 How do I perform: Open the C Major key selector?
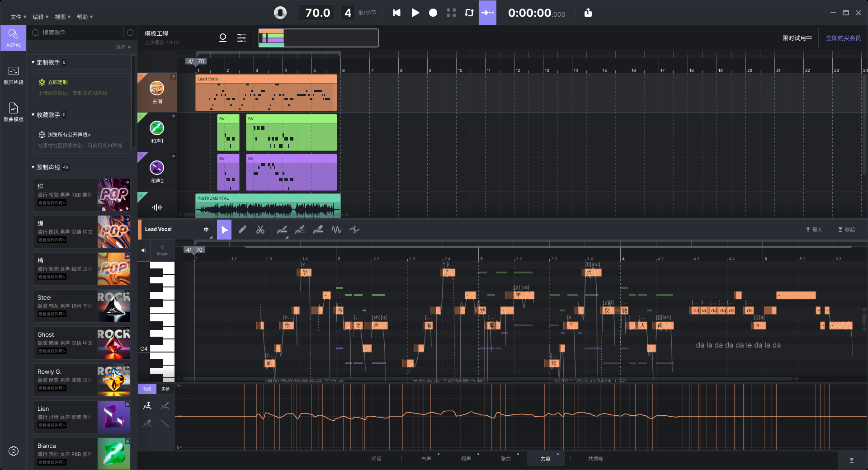click(x=162, y=250)
